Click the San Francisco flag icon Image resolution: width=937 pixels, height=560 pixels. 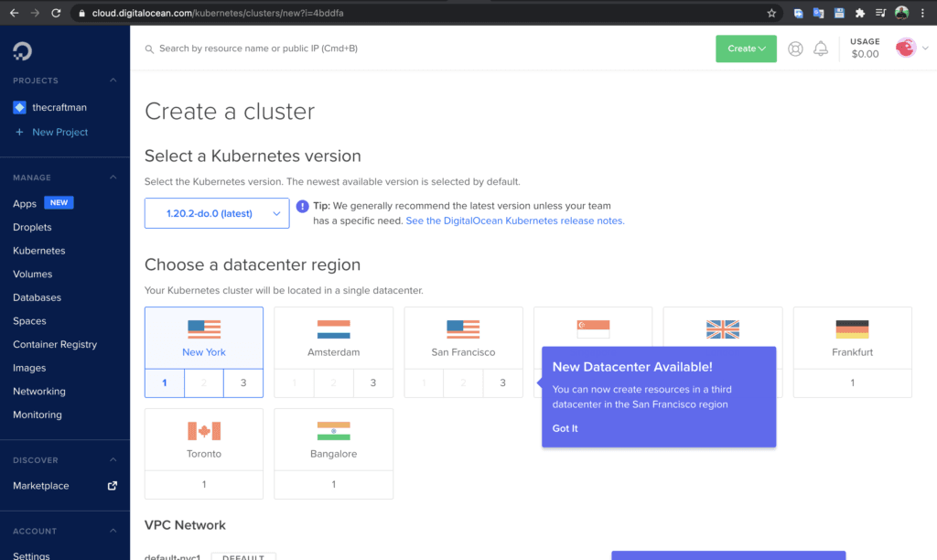(x=463, y=329)
